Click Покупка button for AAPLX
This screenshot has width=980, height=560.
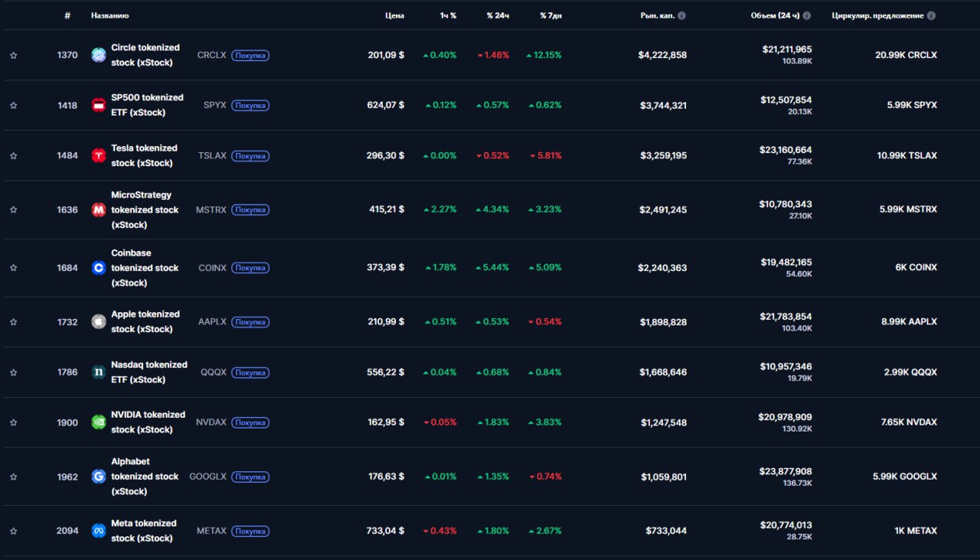point(250,322)
